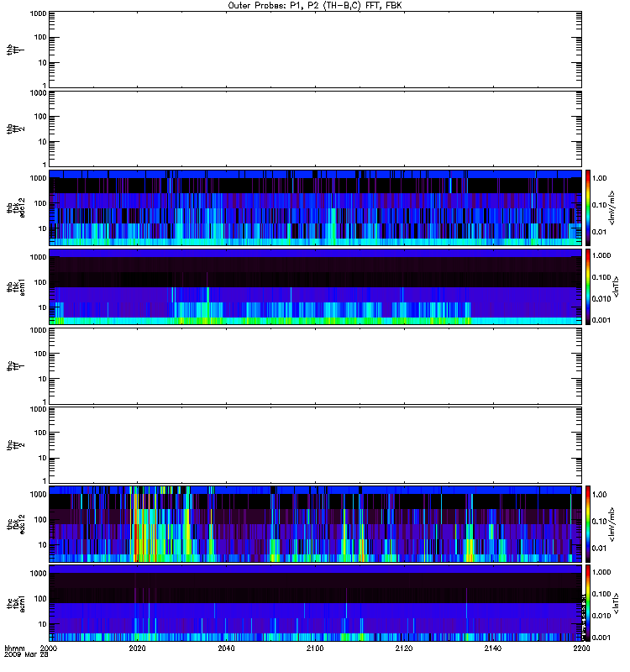Click the '0.10' tick on the thc edc12 color bar
The width and height of the screenshot is (630, 672).
[x=599, y=521]
